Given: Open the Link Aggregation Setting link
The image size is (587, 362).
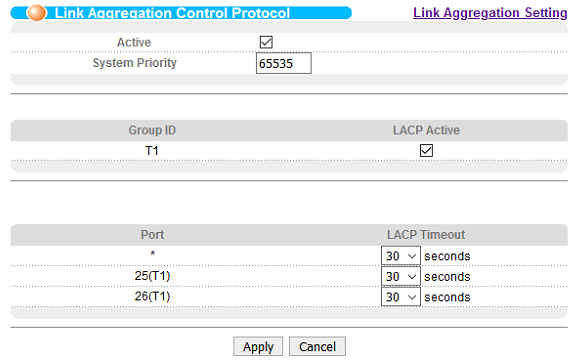Looking at the screenshot, I should pos(490,12).
